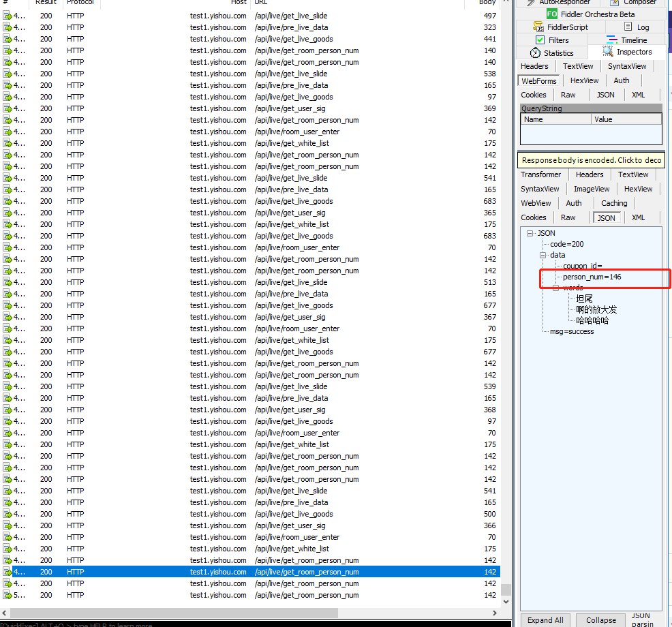Click session icon of the body 539 row
The width and height of the screenshot is (672, 627).
click(7, 386)
